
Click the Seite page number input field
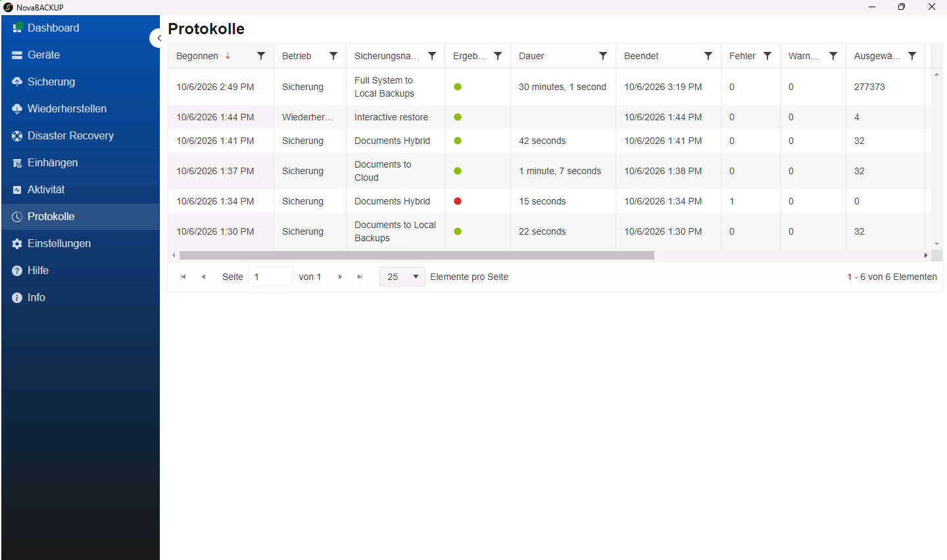point(271,277)
